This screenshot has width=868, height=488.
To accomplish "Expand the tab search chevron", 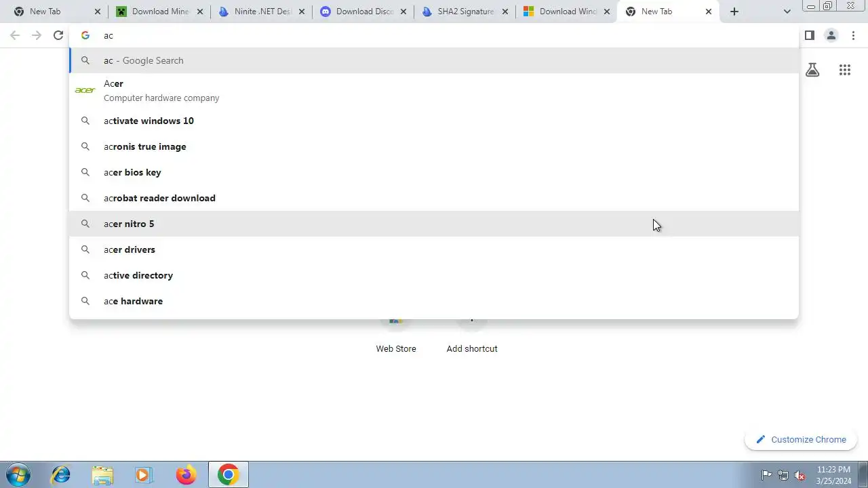I will [x=787, y=12].
